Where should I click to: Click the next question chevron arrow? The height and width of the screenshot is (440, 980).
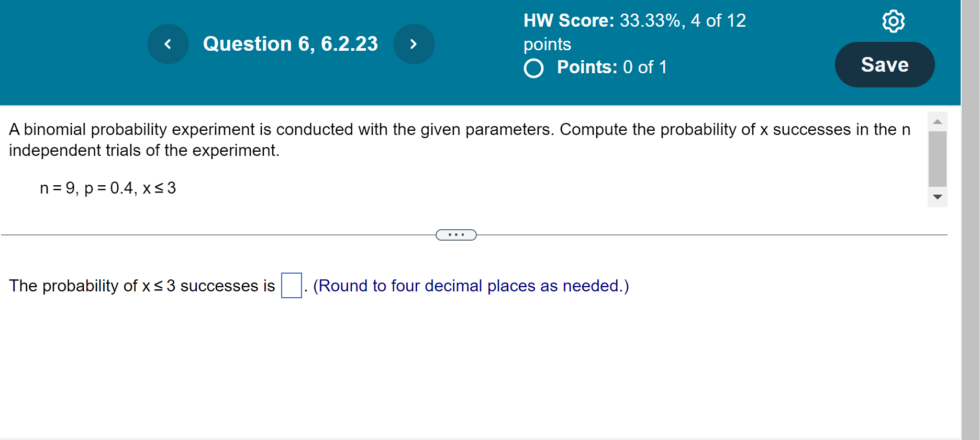pos(414,44)
